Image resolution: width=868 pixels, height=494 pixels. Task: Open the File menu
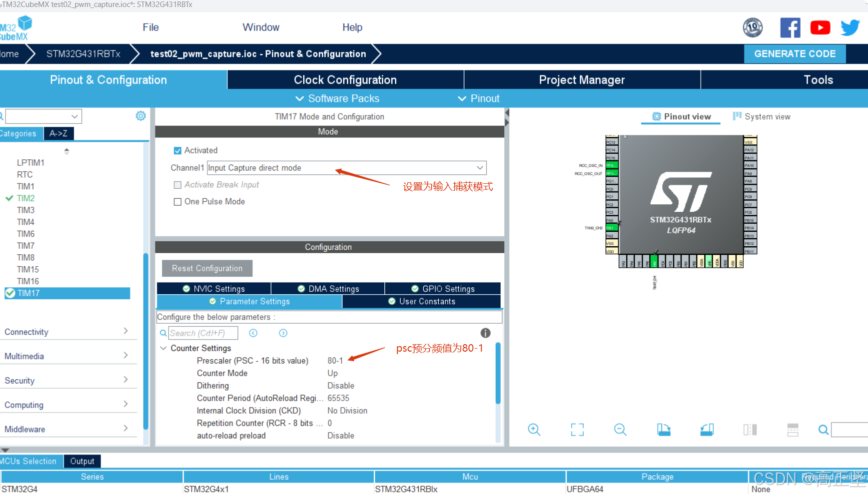(x=150, y=27)
